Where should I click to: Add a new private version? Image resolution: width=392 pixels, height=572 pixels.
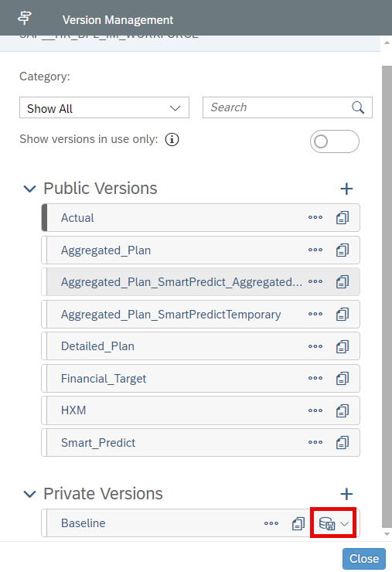[x=346, y=494]
